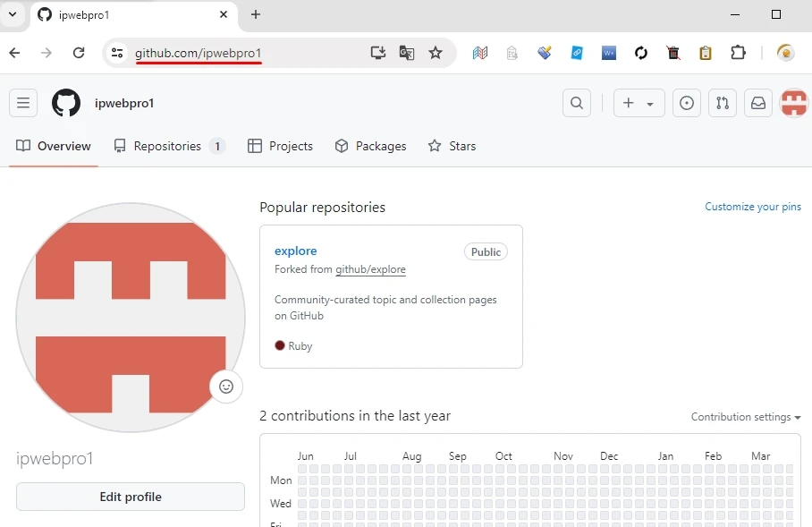
Task: Open the GitHub search magnifier
Action: coord(577,103)
